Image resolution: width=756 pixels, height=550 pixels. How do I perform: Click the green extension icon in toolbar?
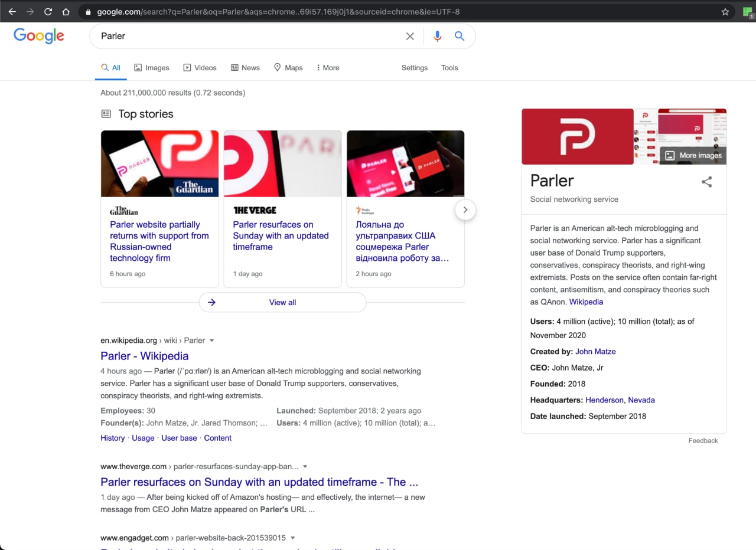click(x=747, y=12)
